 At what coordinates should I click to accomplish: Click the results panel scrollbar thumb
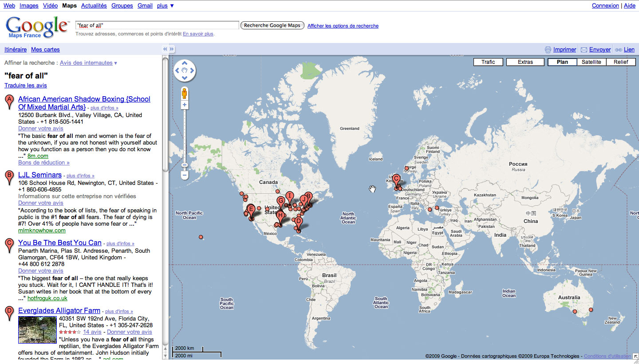click(x=166, y=114)
